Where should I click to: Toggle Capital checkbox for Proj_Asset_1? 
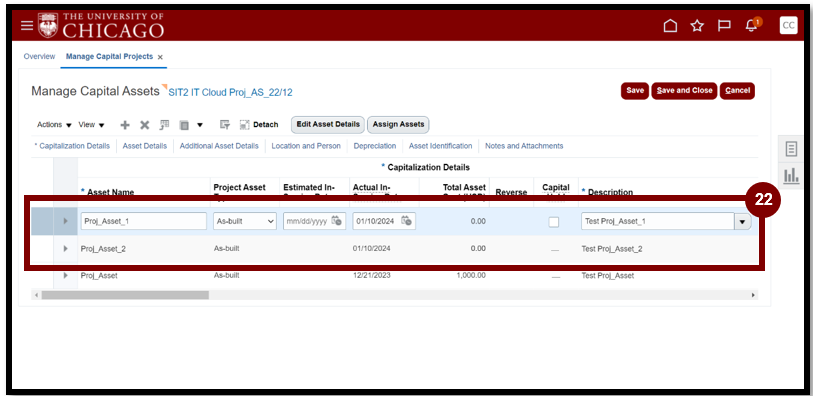pyautogui.click(x=554, y=222)
